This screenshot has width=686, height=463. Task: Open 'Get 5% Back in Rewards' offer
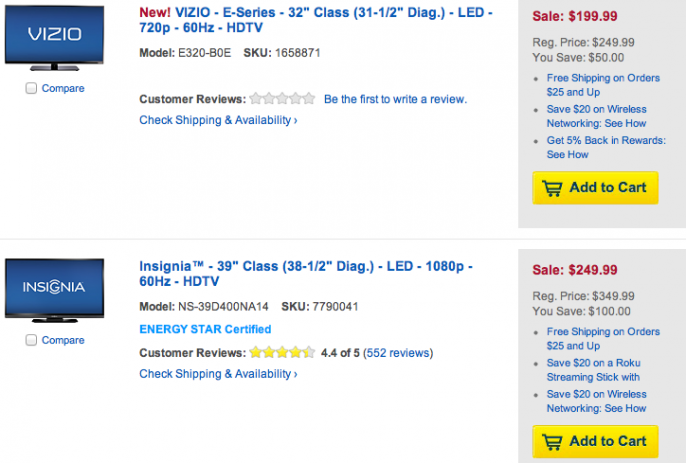click(606, 147)
